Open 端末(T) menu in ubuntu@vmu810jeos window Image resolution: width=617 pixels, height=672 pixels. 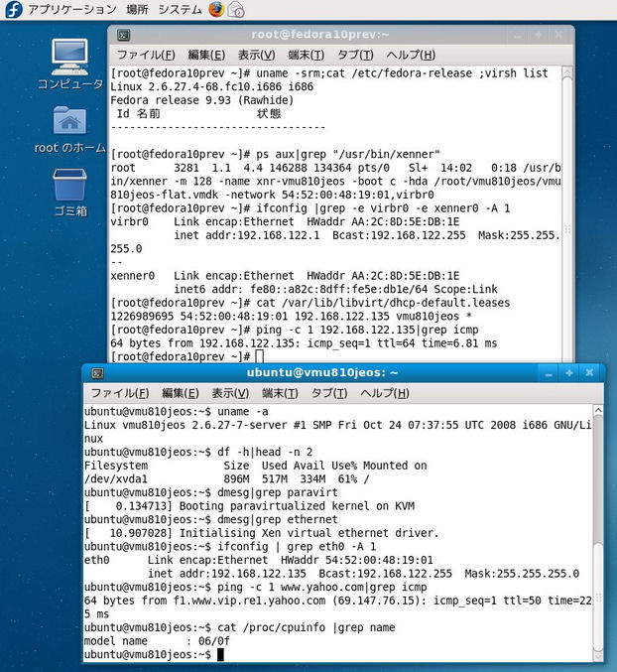pyautogui.click(x=280, y=393)
